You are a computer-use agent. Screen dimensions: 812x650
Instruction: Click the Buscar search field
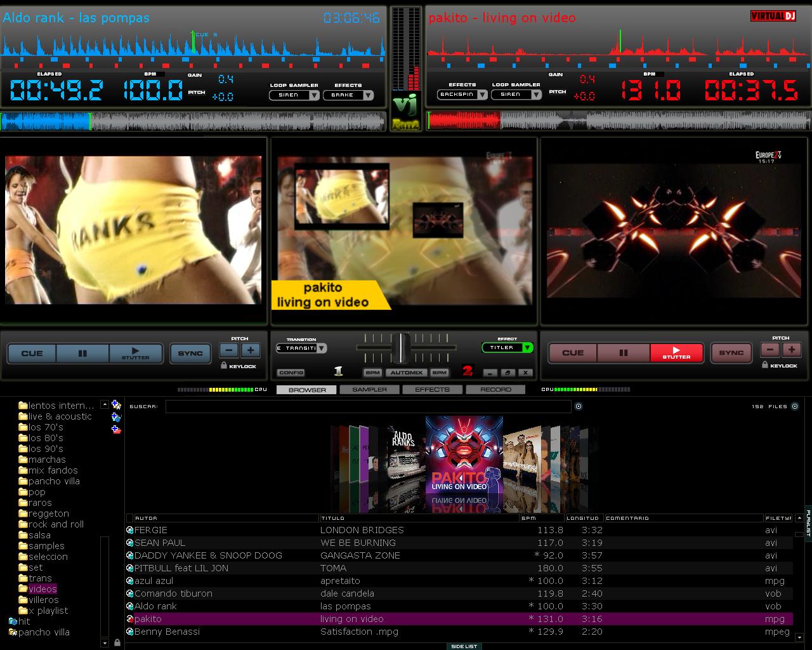tap(368, 406)
